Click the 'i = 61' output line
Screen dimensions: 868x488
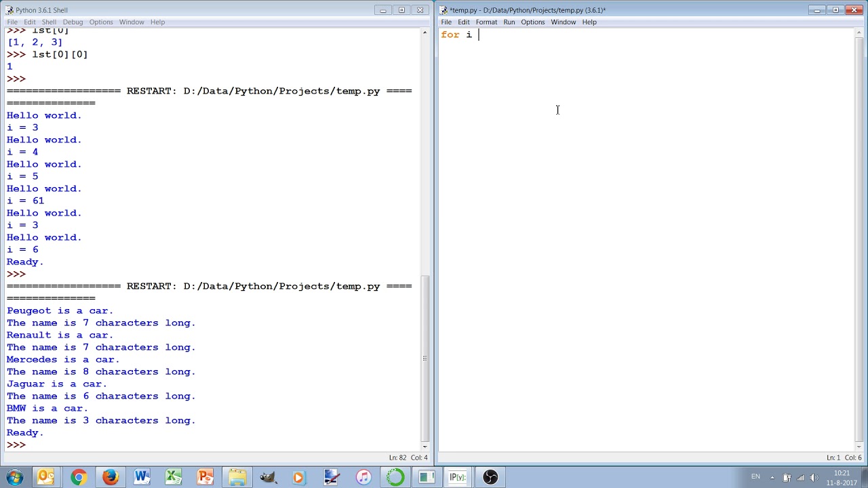click(25, 201)
